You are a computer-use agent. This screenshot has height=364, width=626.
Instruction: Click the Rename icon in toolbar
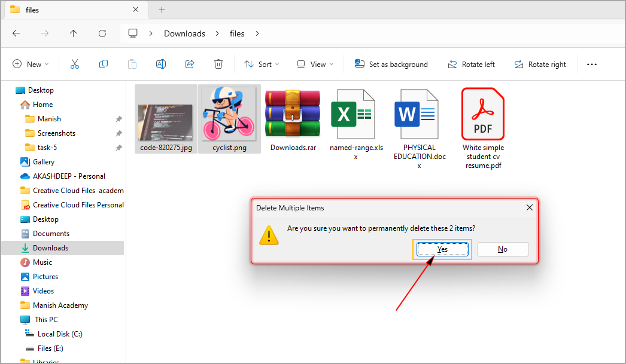[x=160, y=65]
